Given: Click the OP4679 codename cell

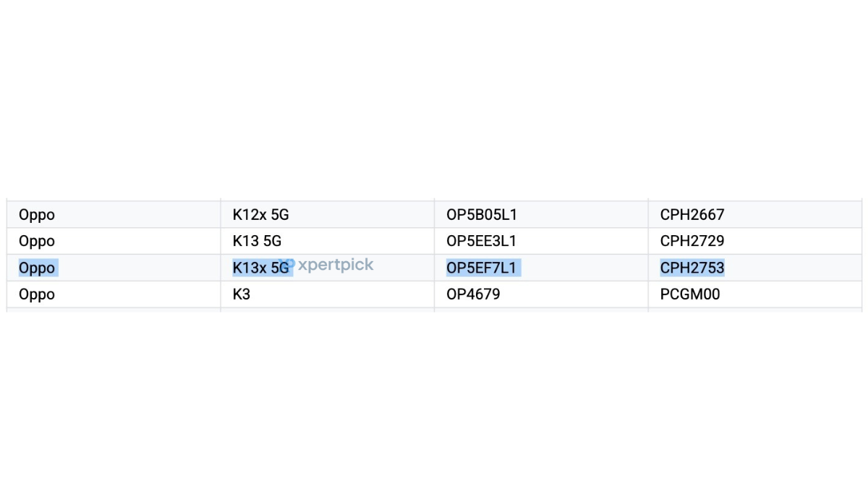Looking at the screenshot, I should point(473,294).
